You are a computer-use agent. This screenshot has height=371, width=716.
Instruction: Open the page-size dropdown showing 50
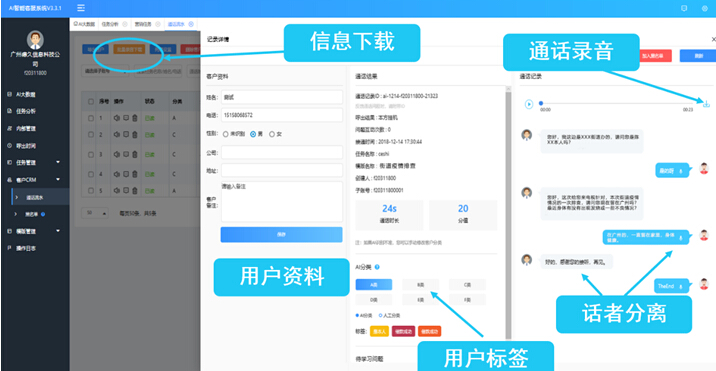(95, 213)
